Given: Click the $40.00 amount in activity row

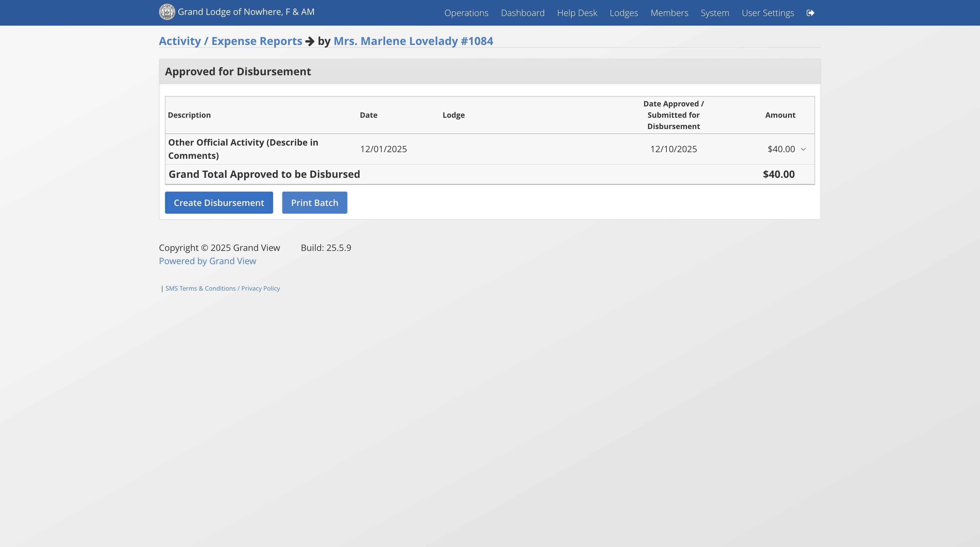Looking at the screenshot, I should 781,149.
